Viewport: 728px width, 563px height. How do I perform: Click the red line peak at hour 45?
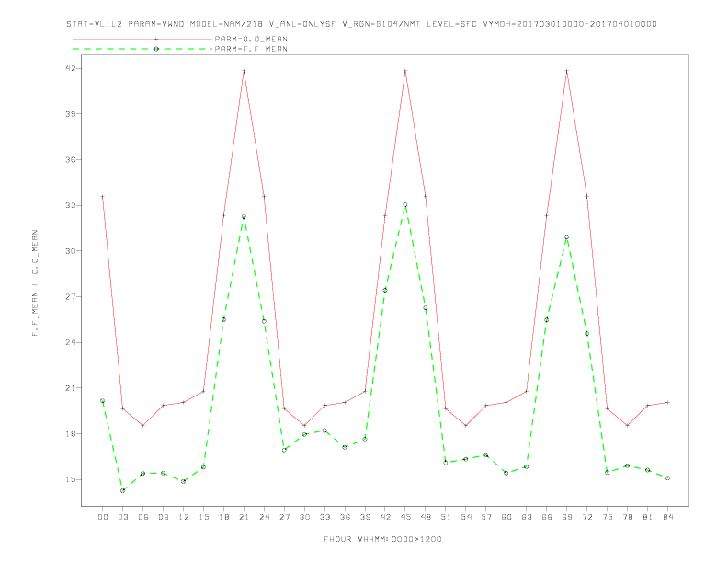tap(405, 71)
